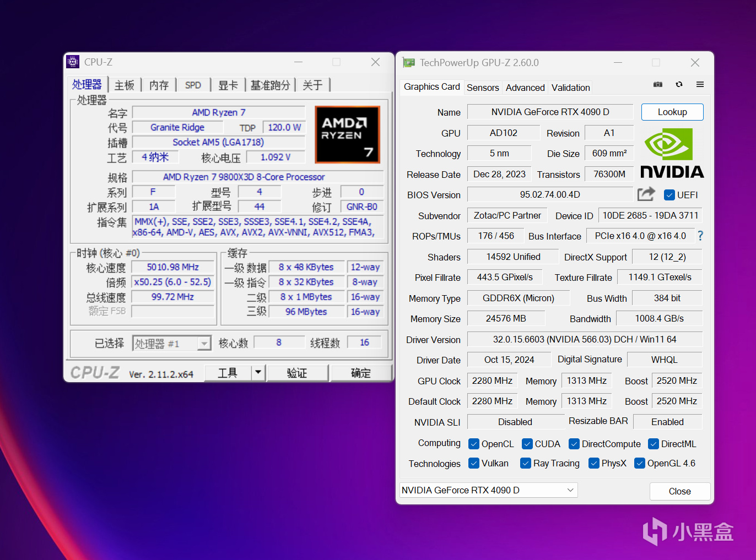
Task: Click the BIOS export share icon
Action: coord(646,194)
